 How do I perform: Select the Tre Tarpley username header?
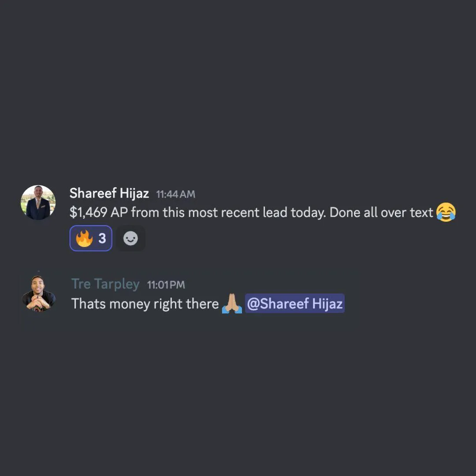(105, 284)
